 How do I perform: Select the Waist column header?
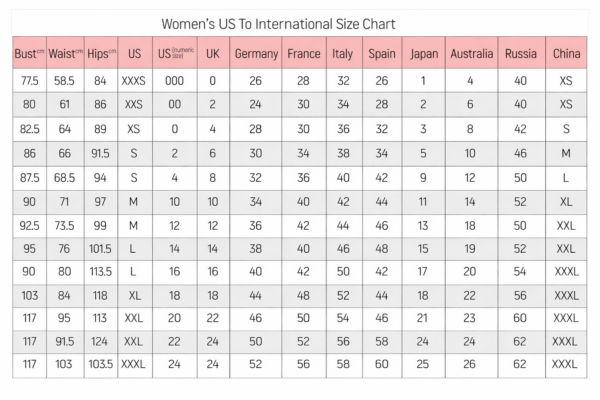[x=65, y=54]
